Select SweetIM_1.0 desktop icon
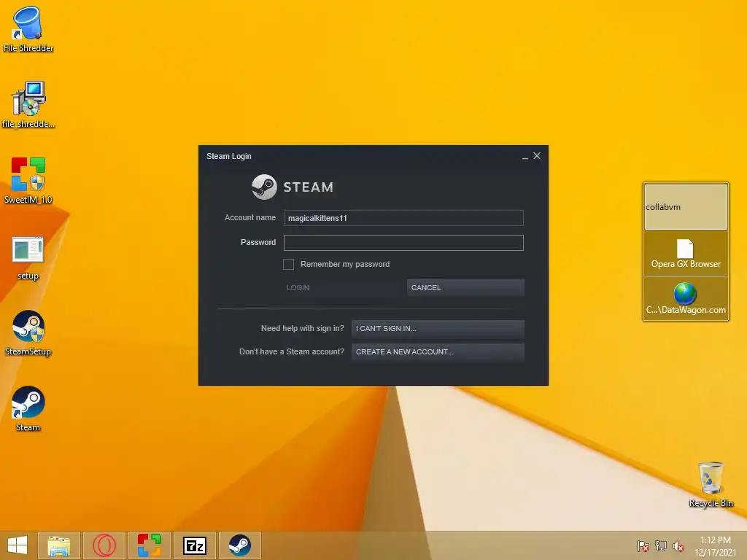 pyautogui.click(x=28, y=181)
